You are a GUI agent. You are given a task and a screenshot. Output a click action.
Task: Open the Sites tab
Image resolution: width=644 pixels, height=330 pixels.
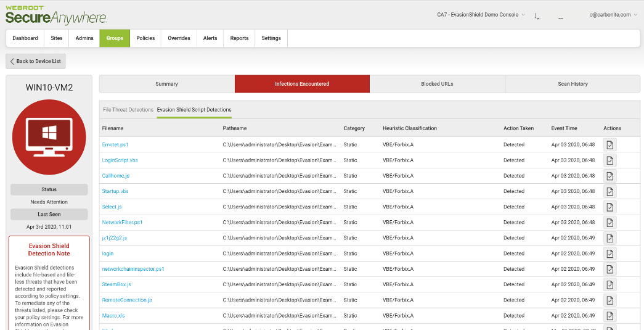(57, 38)
